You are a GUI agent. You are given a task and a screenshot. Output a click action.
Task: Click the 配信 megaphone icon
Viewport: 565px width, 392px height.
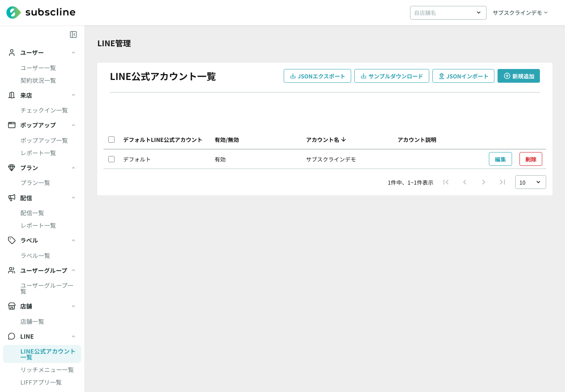point(12,198)
